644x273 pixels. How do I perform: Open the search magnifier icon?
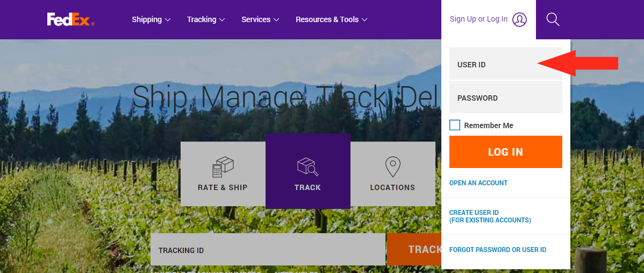(x=553, y=19)
